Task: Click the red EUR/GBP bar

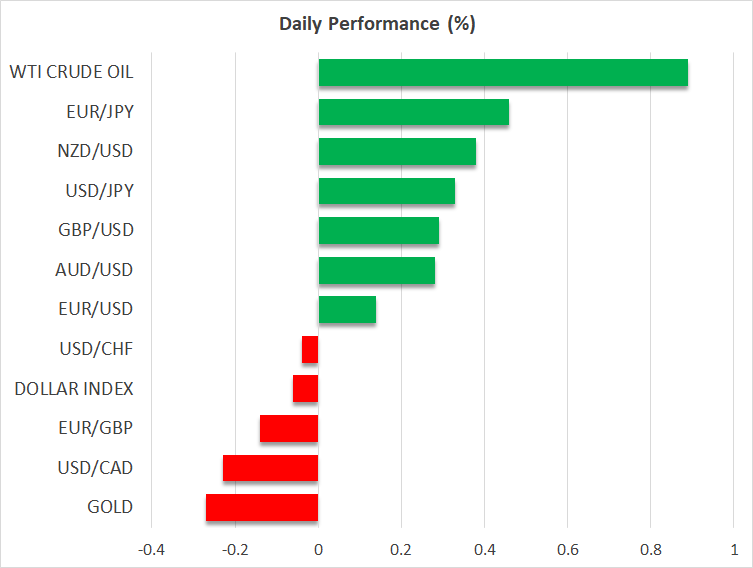Action: 289,428
